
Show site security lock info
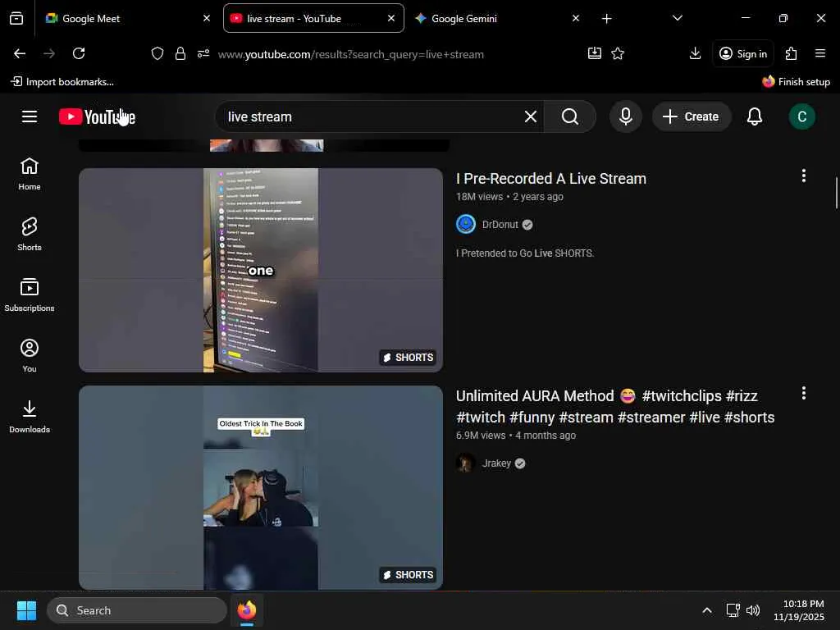click(x=180, y=53)
